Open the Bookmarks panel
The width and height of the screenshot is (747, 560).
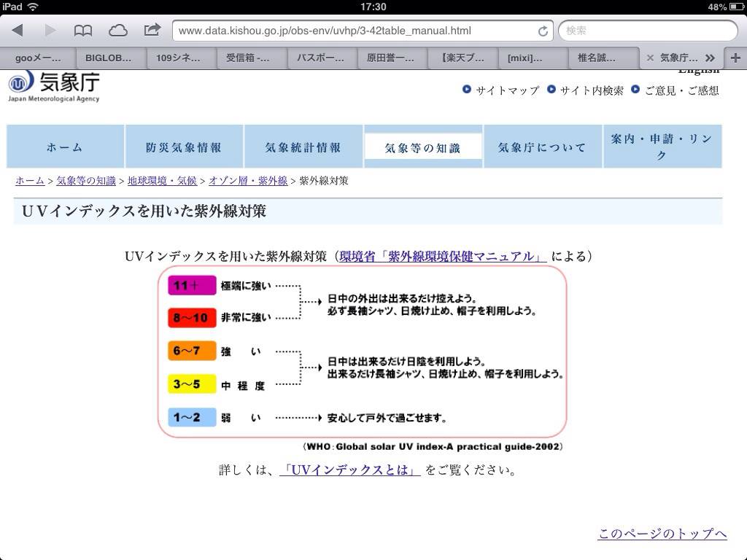(x=82, y=30)
